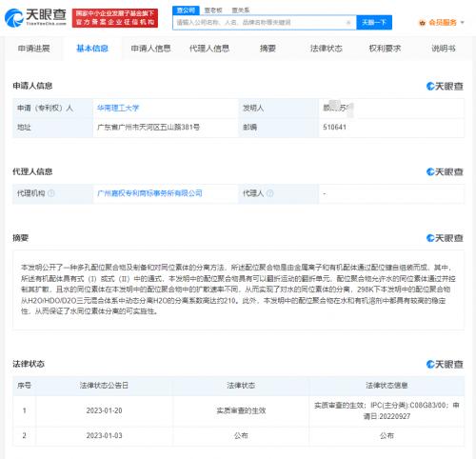
Task: Switch to the 代理人信息 tab
Action: 209,49
